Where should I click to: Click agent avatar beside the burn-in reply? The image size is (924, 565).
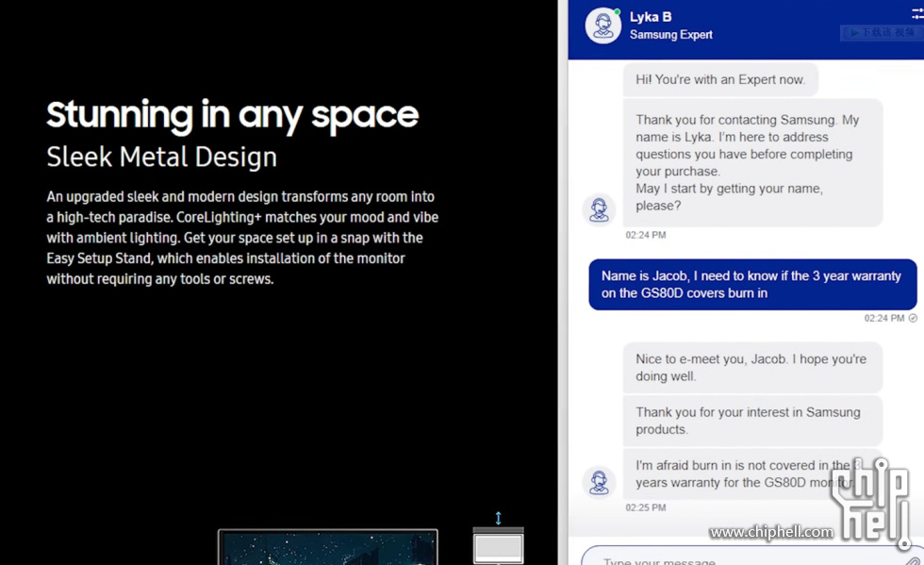(x=599, y=481)
